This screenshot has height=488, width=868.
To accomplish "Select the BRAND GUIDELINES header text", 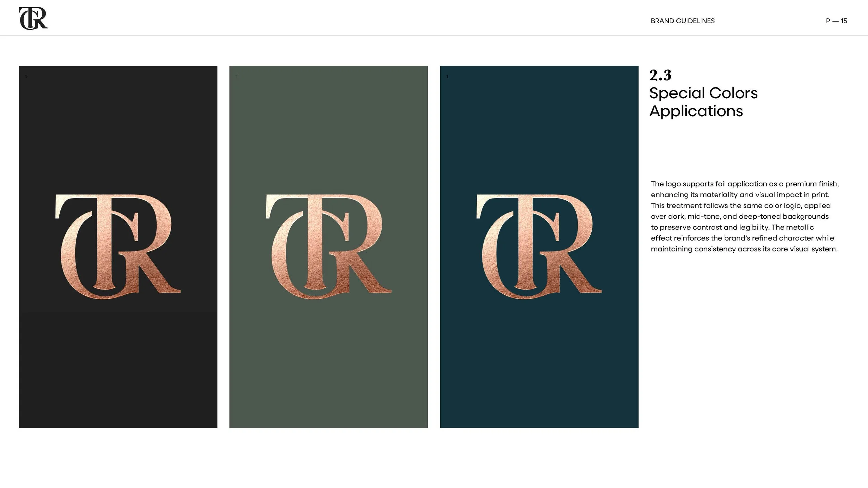I will click(682, 21).
